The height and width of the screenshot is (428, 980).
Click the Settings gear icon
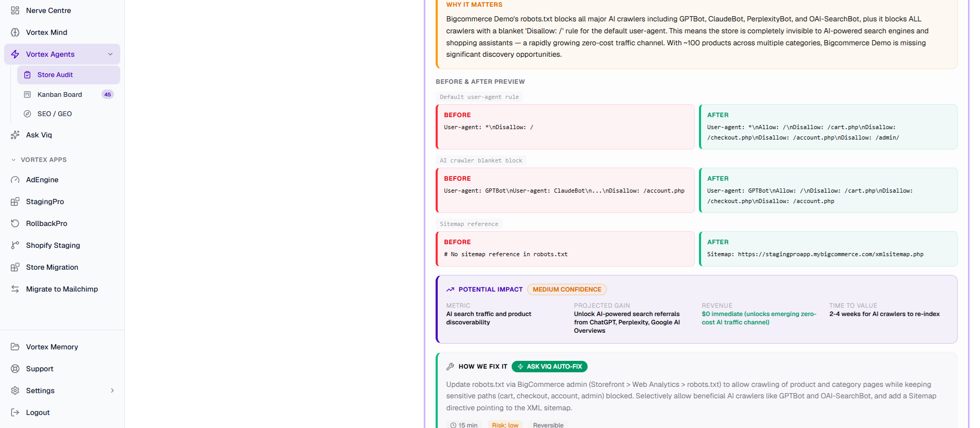15,391
